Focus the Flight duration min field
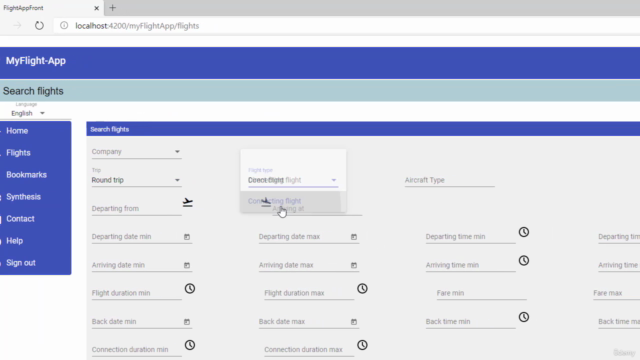Screen dimensions: 640x360 [136, 293]
